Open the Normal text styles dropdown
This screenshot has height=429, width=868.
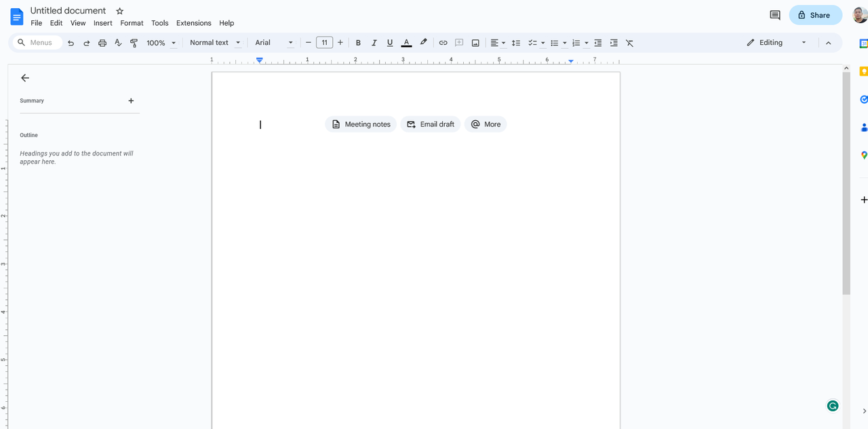(x=215, y=43)
